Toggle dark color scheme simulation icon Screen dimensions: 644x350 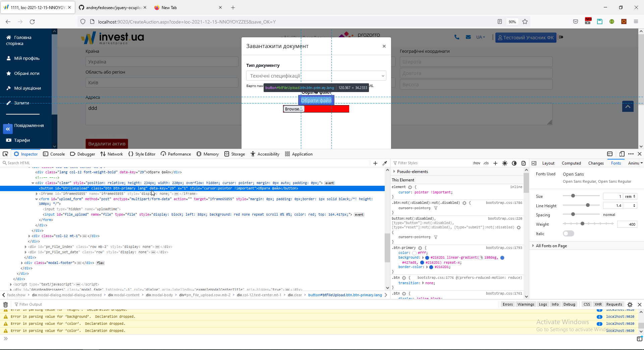point(514,163)
